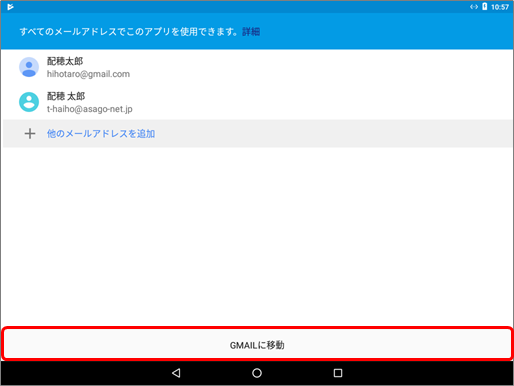
Task: Tap the GMAILに移動 button
Action: pyautogui.click(x=257, y=344)
